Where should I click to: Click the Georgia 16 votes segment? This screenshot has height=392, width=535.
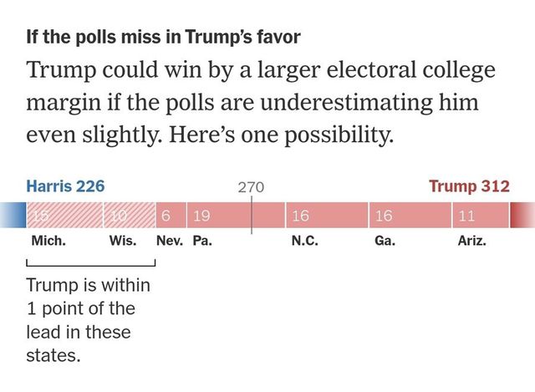[x=409, y=216]
